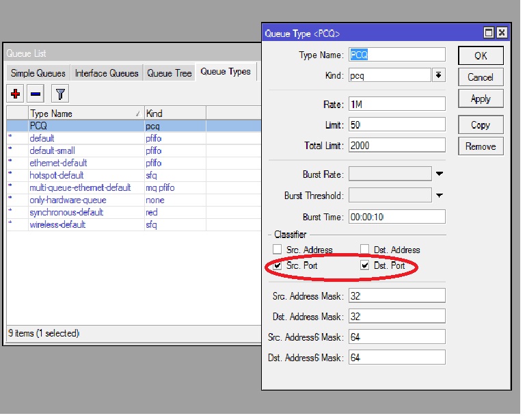Viewport: 525px width, 420px height.
Task: Enable the Dst. Address classifier checkbox
Action: (x=364, y=250)
